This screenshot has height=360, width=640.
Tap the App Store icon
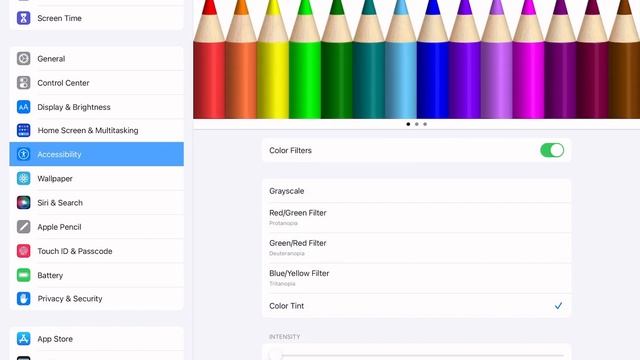click(x=23, y=339)
